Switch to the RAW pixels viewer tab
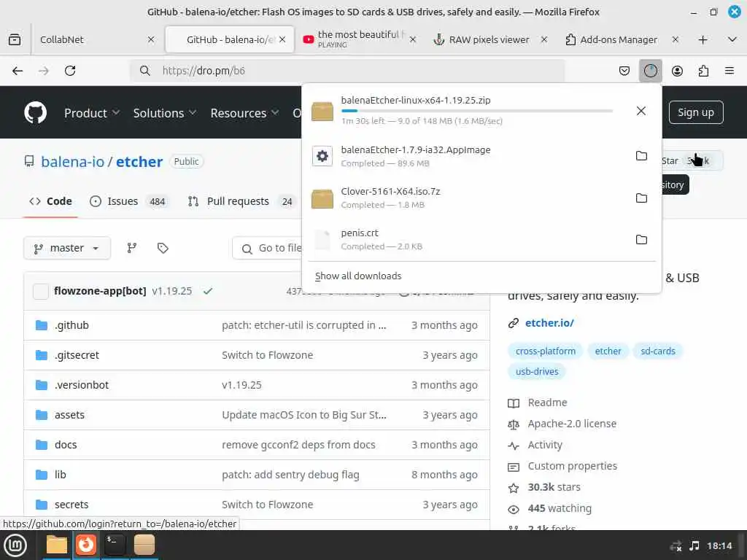The image size is (747, 560). (x=489, y=39)
